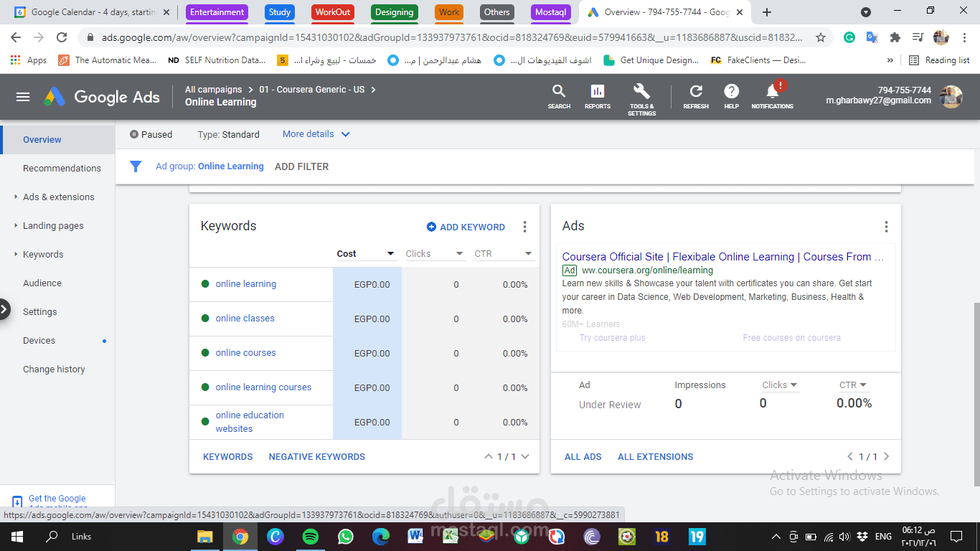The image size is (980, 551).
Task: Go to previous Ads page arrow
Action: (850, 456)
